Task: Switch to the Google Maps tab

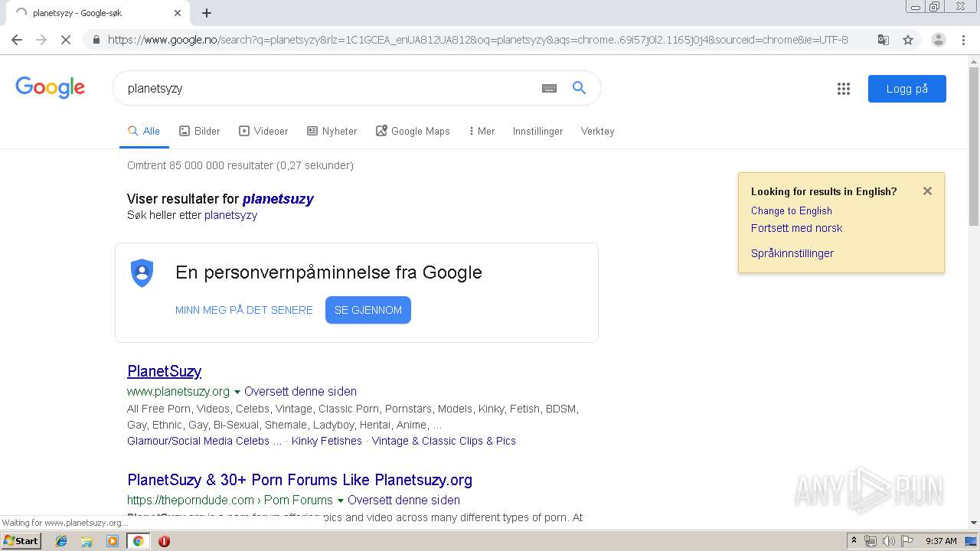Action: pyautogui.click(x=413, y=131)
